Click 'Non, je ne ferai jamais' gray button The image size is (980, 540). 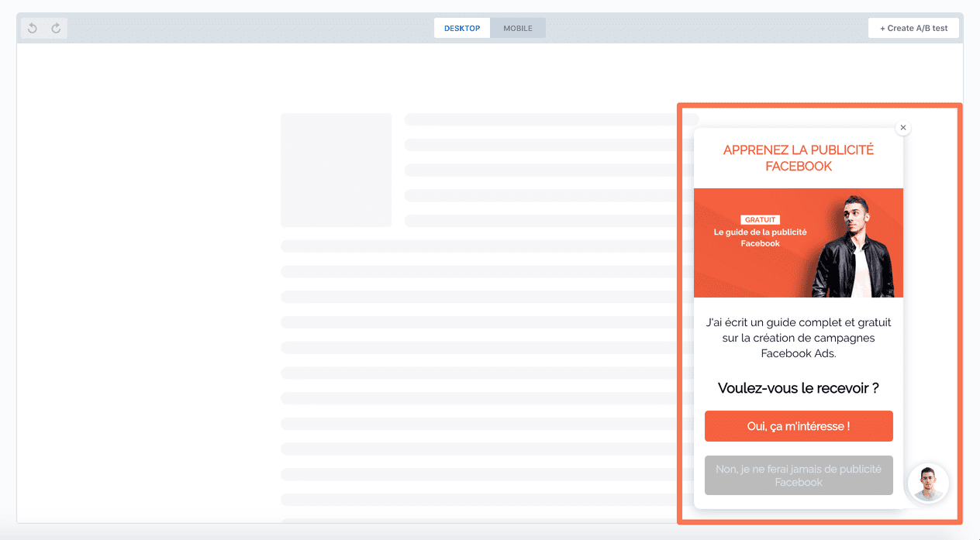point(799,475)
